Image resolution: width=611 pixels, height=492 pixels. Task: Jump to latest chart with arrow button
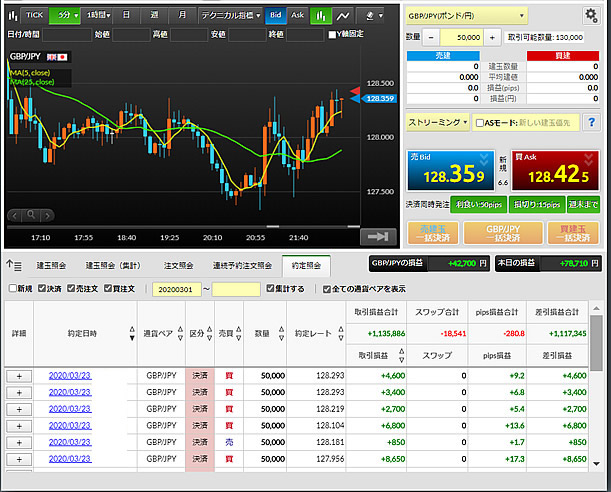[x=378, y=236]
